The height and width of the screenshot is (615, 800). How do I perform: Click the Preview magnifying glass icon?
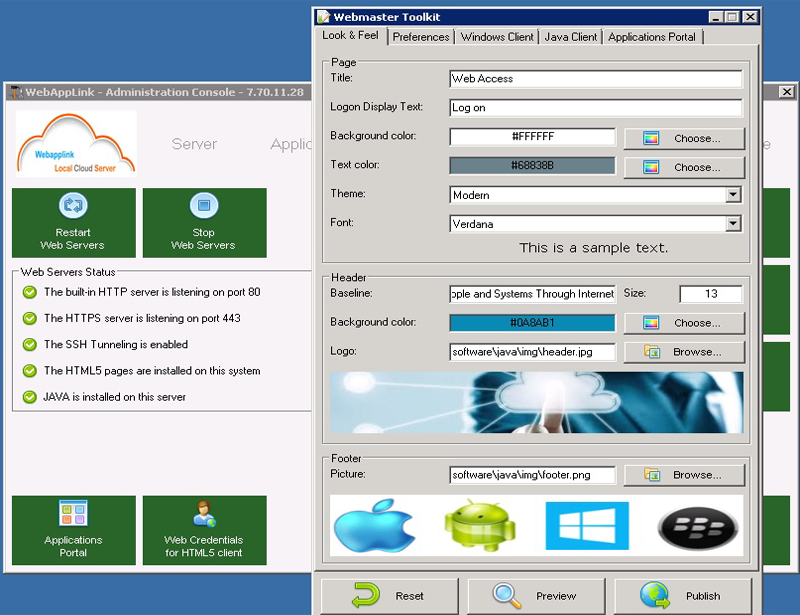pos(507,596)
